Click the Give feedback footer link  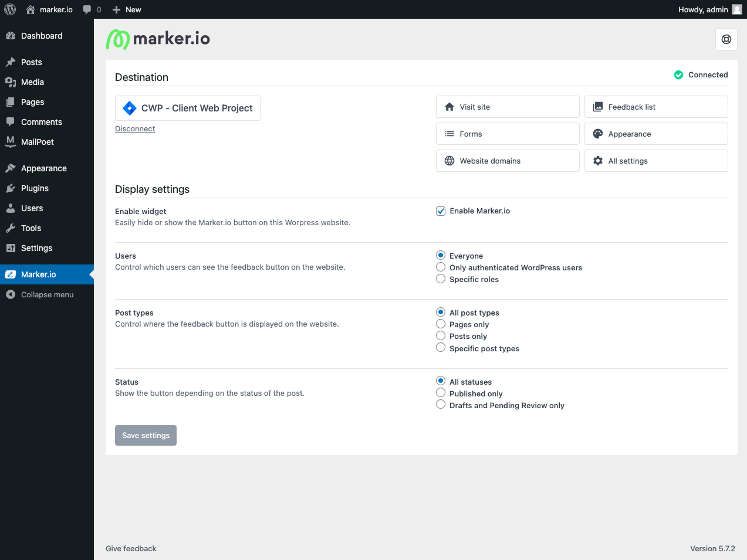tap(131, 549)
